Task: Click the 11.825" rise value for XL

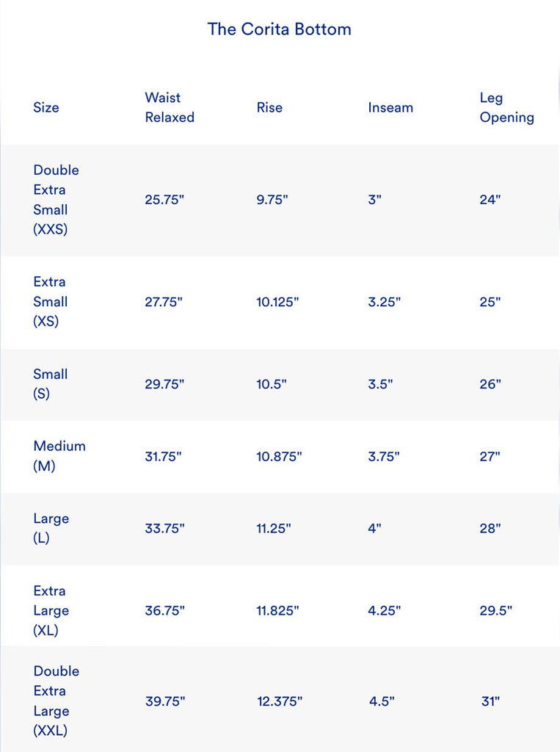Action: click(x=277, y=610)
